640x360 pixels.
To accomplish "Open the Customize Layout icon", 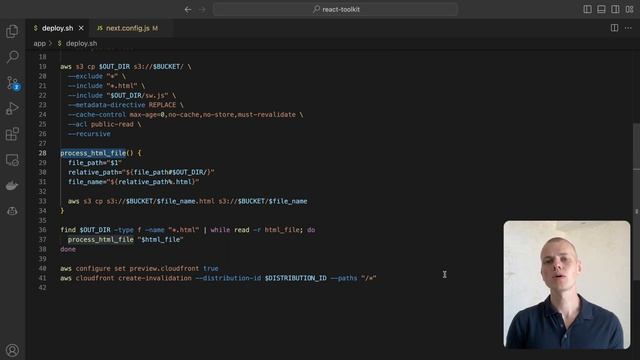I will pyautogui.click(x=629, y=9).
